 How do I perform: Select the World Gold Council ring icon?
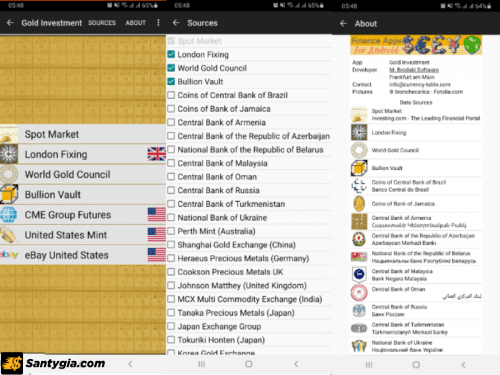point(9,174)
